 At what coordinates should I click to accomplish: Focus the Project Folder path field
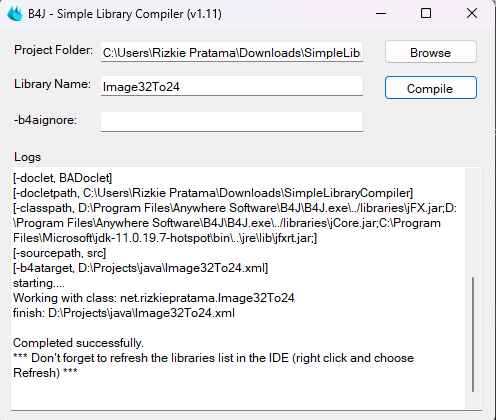pyautogui.click(x=232, y=52)
